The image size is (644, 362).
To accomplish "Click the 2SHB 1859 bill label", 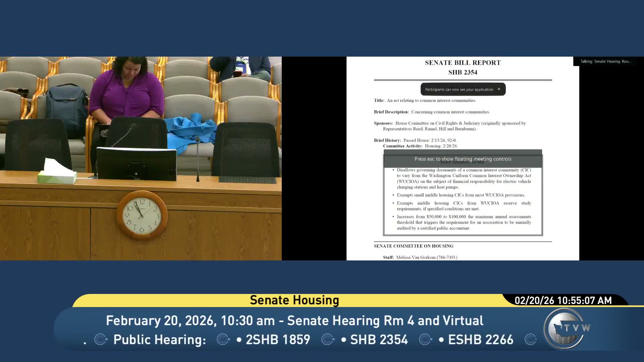I will pos(279,340).
